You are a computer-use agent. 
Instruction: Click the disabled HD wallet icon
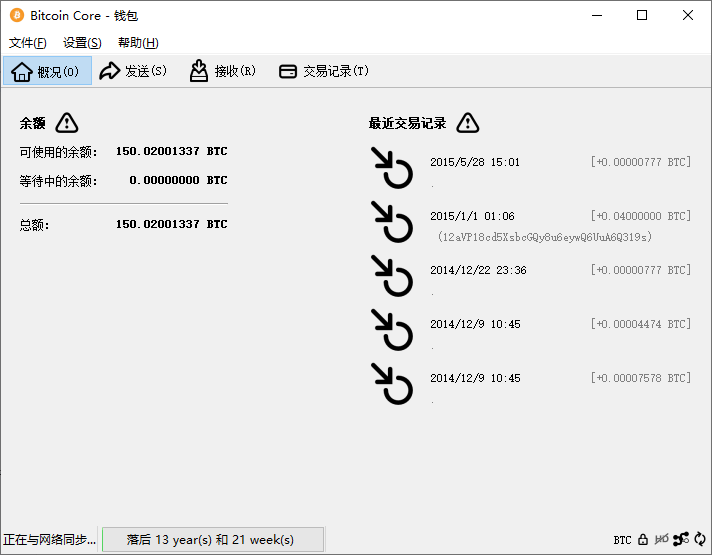coord(661,540)
